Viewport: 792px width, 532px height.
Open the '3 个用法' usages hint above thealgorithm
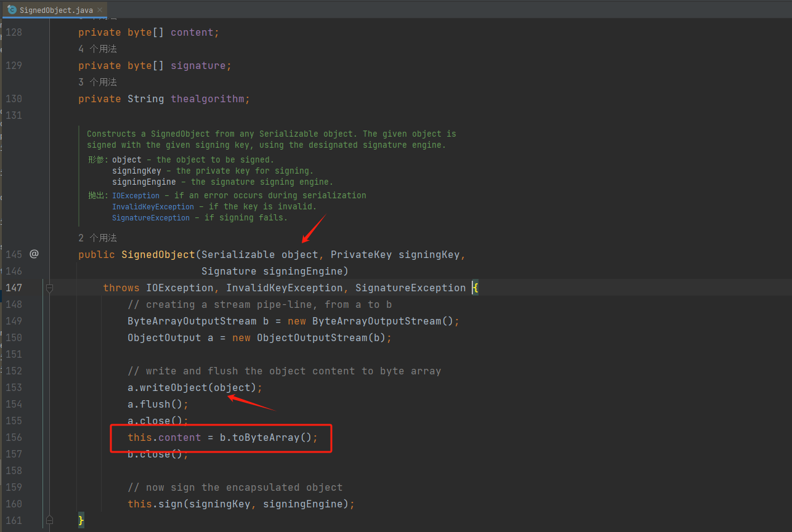97,82
